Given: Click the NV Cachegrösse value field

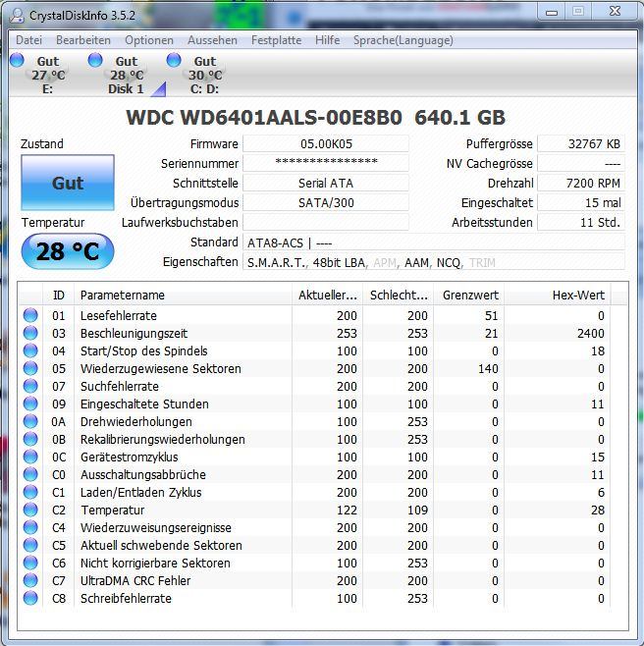Looking at the screenshot, I should tap(581, 163).
